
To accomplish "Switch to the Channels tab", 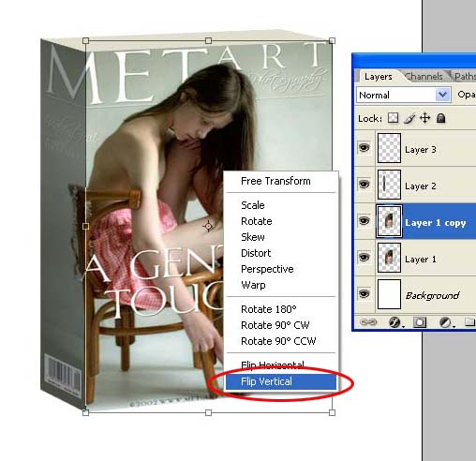I will click(424, 77).
